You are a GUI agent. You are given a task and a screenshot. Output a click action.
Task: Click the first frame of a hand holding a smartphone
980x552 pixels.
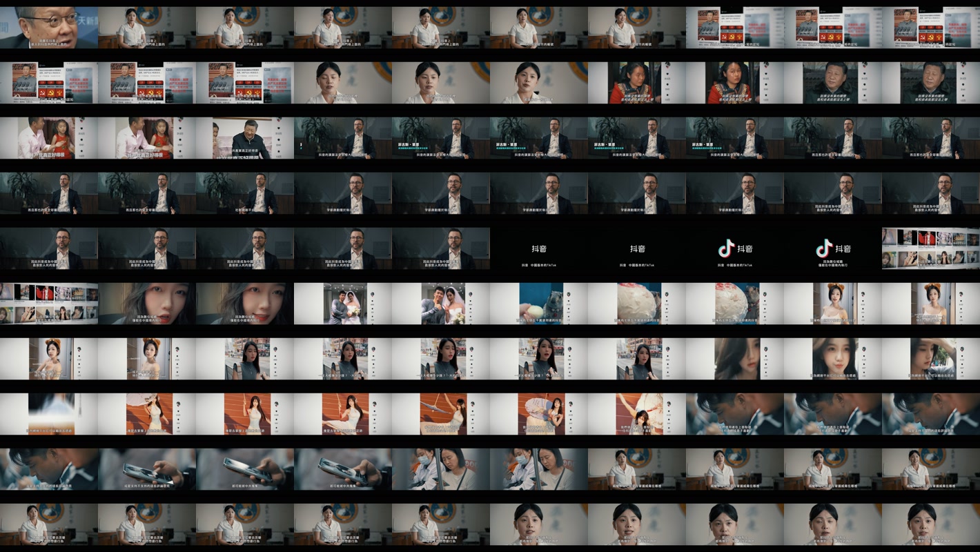[x=146, y=469]
